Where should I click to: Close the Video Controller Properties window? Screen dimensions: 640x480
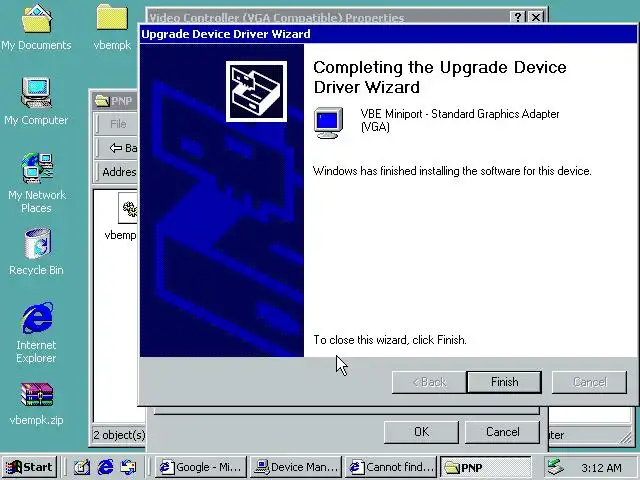coord(536,17)
